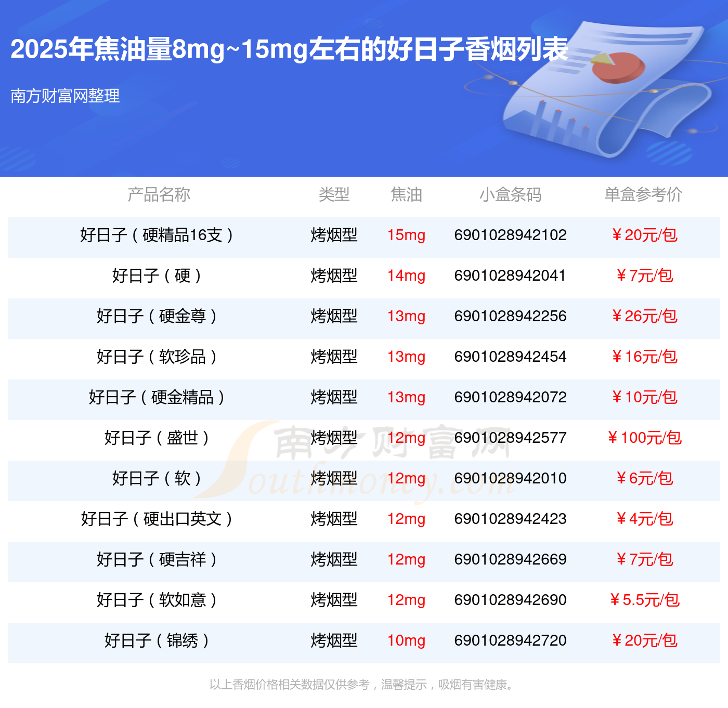Click barcode "6901028942690"
The image size is (728, 708).
tap(510, 600)
